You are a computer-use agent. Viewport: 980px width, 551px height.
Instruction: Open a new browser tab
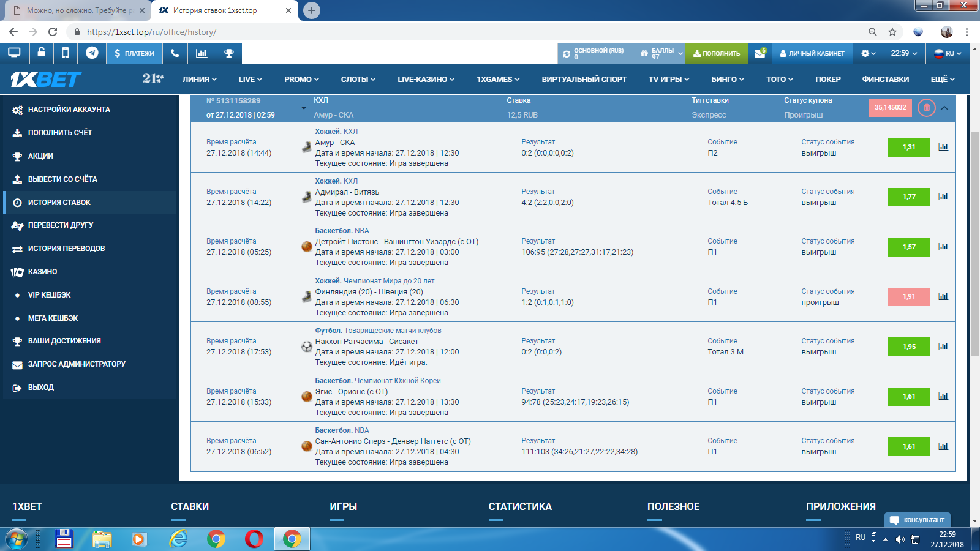pos(312,10)
